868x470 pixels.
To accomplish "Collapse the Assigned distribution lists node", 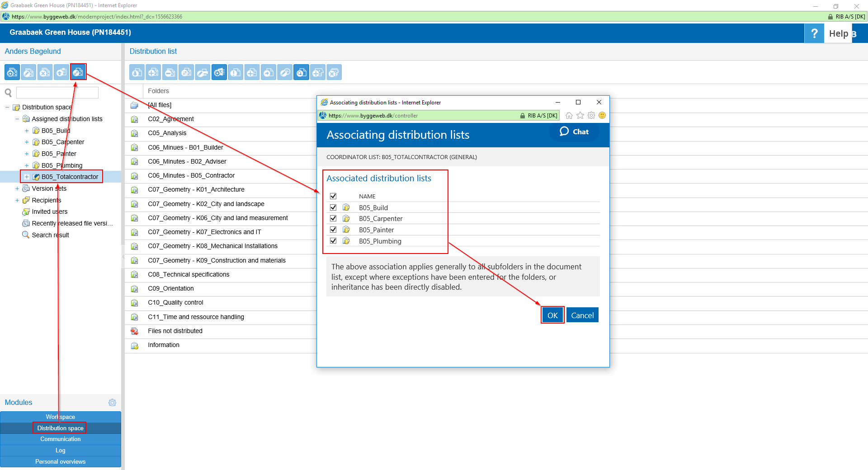I will (17, 119).
